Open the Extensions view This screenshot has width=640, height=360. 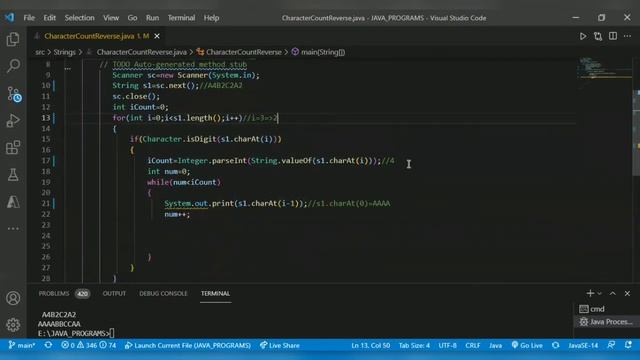tap(13, 147)
